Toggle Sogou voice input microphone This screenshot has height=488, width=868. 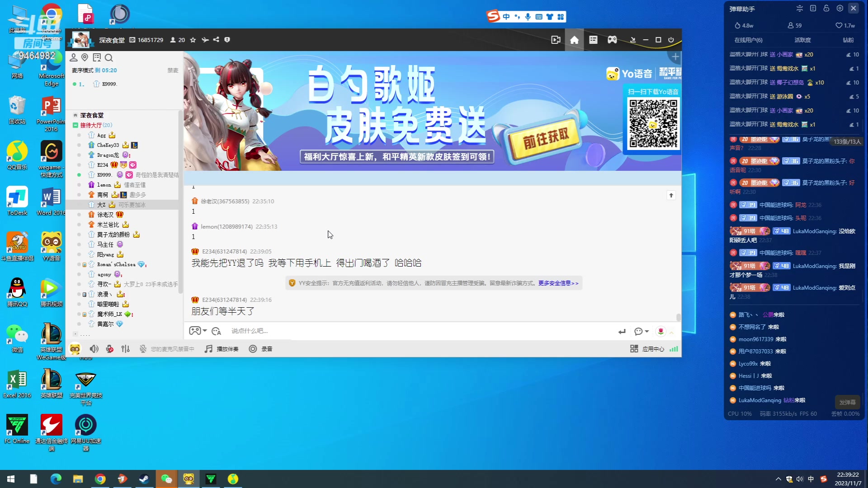click(528, 17)
